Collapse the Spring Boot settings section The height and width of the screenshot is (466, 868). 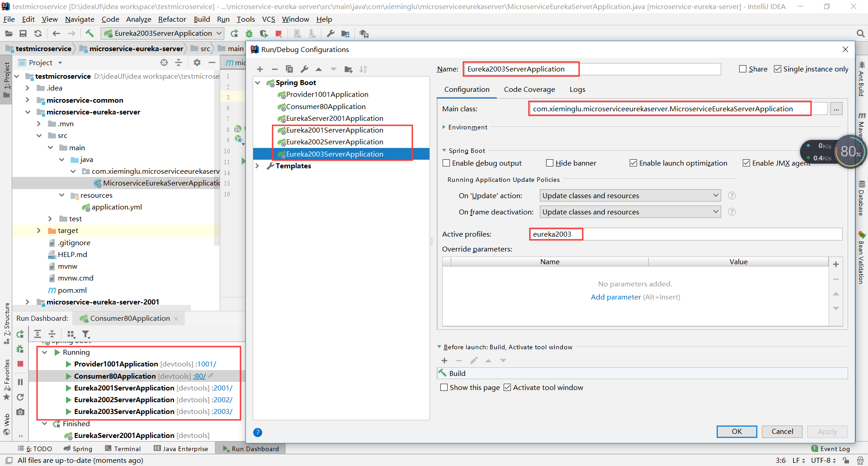pos(444,151)
